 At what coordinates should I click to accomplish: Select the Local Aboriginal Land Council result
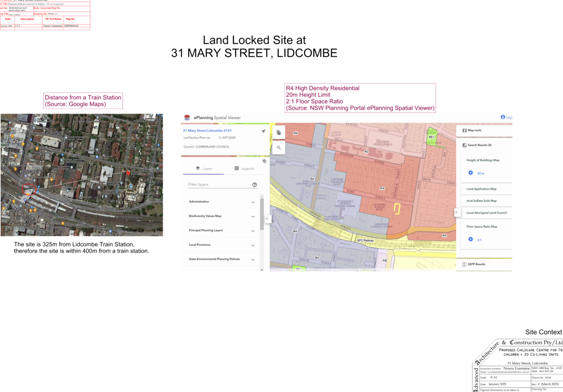487,213
